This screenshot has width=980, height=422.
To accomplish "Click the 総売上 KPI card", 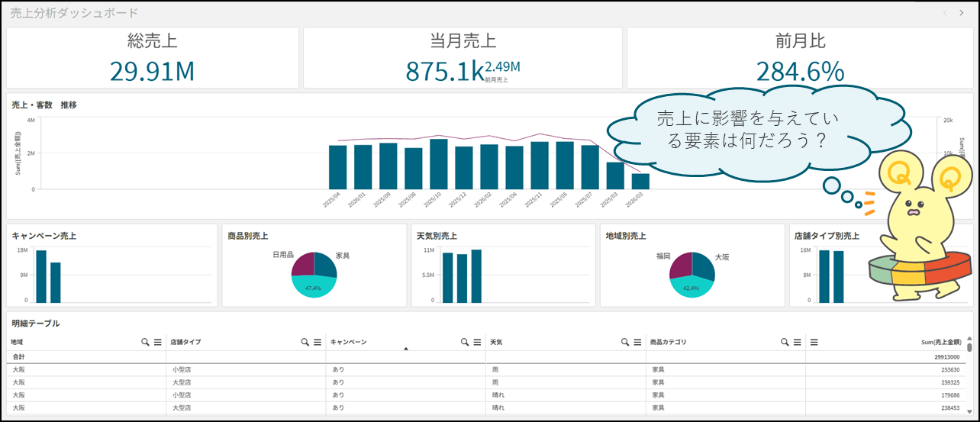I will pyautogui.click(x=152, y=58).
